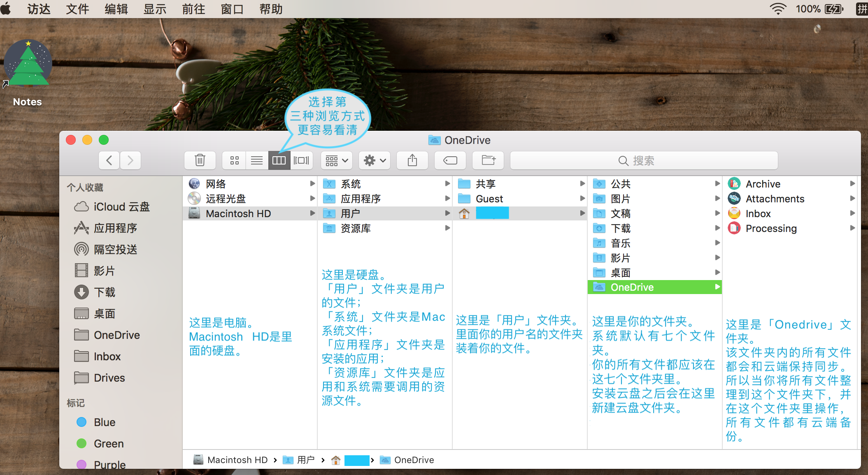
Task: Open 下载 in the sidebar
Action: [94, 292]
